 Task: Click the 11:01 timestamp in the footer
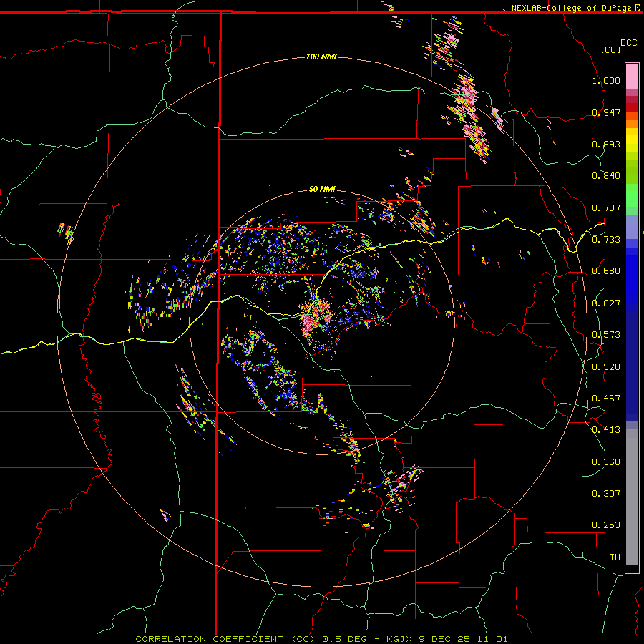492,639
